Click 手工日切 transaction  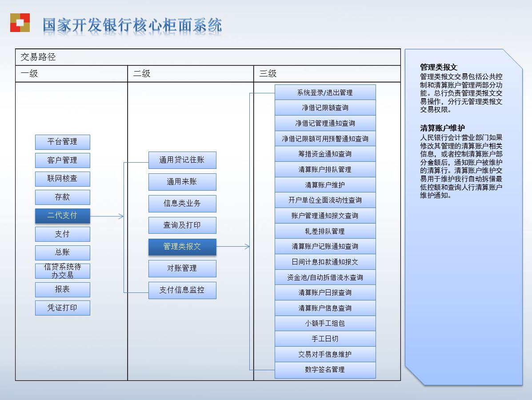click(325, 339)
